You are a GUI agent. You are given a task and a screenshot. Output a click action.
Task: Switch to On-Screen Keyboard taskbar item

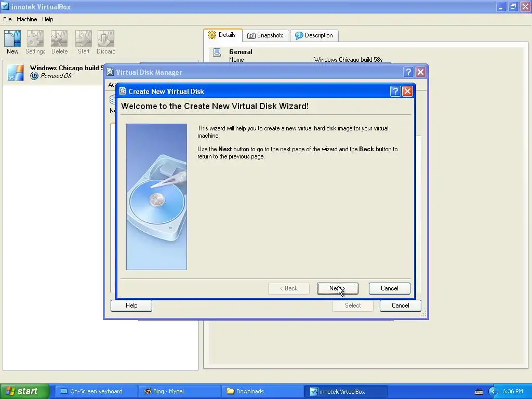pos(96,391)
